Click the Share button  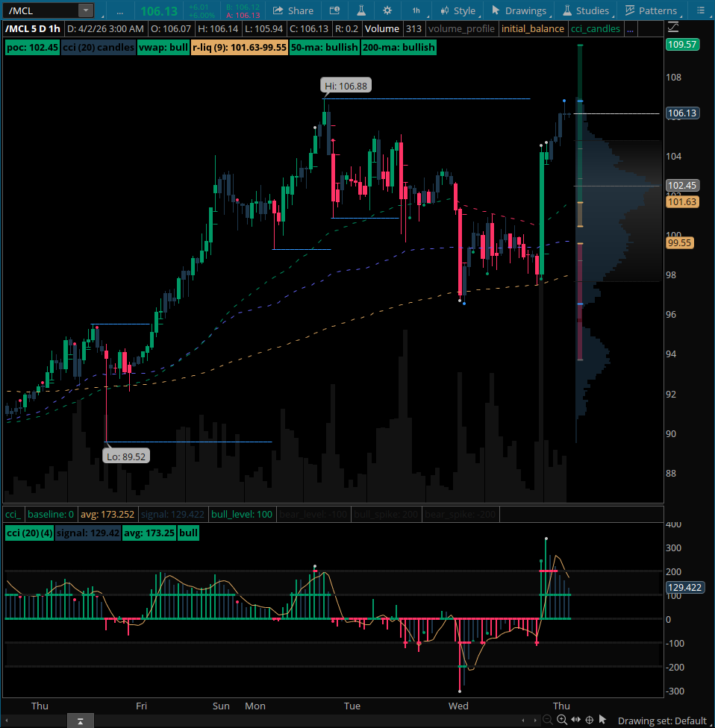point(293,10)
